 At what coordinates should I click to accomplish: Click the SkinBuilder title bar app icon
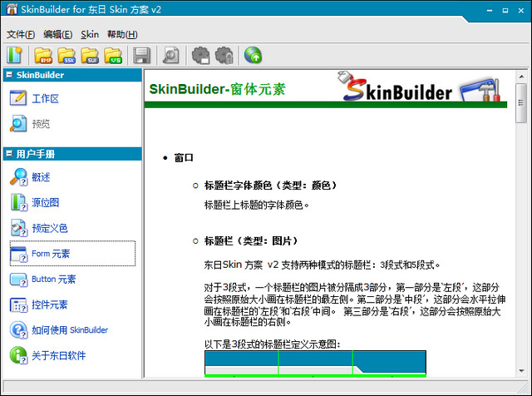[12, 9]
